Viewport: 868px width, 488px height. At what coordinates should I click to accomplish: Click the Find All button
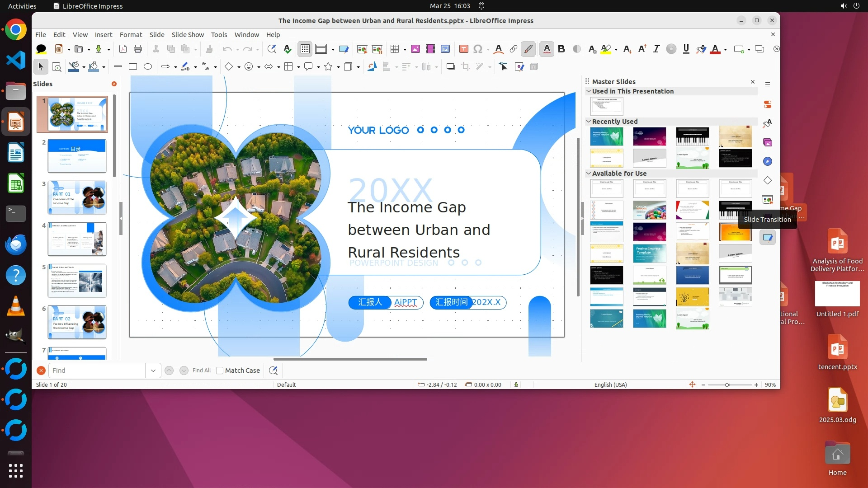(x=201, y=371)
